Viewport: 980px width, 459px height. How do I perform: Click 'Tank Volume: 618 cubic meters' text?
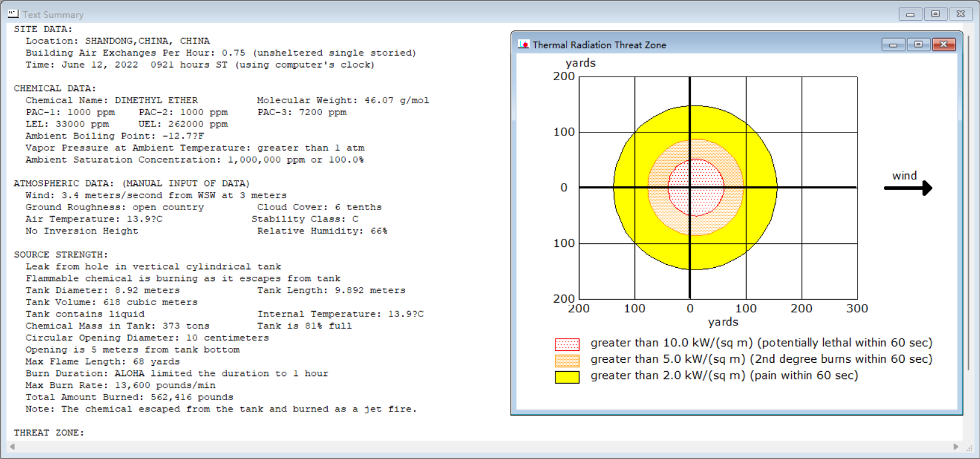point(112,302)
